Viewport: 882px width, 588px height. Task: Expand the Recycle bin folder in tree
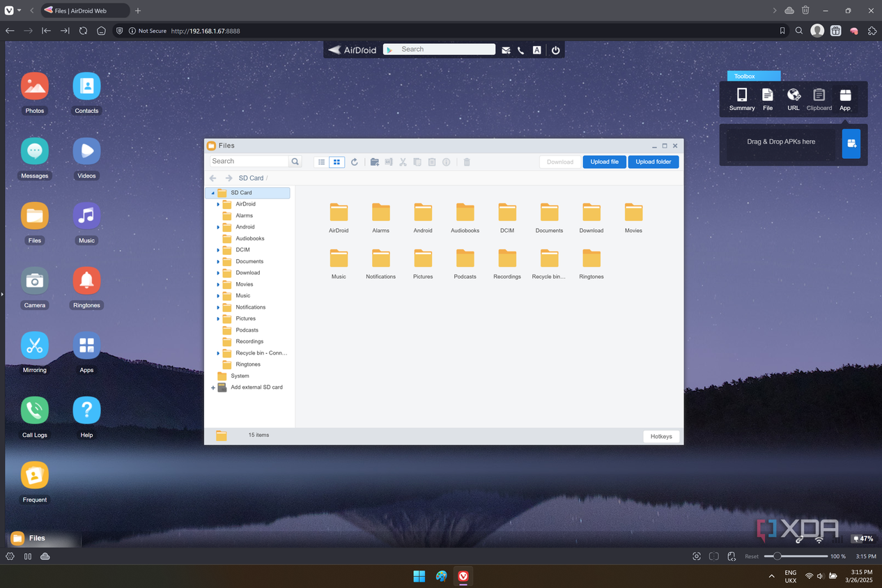pos(218,353)
